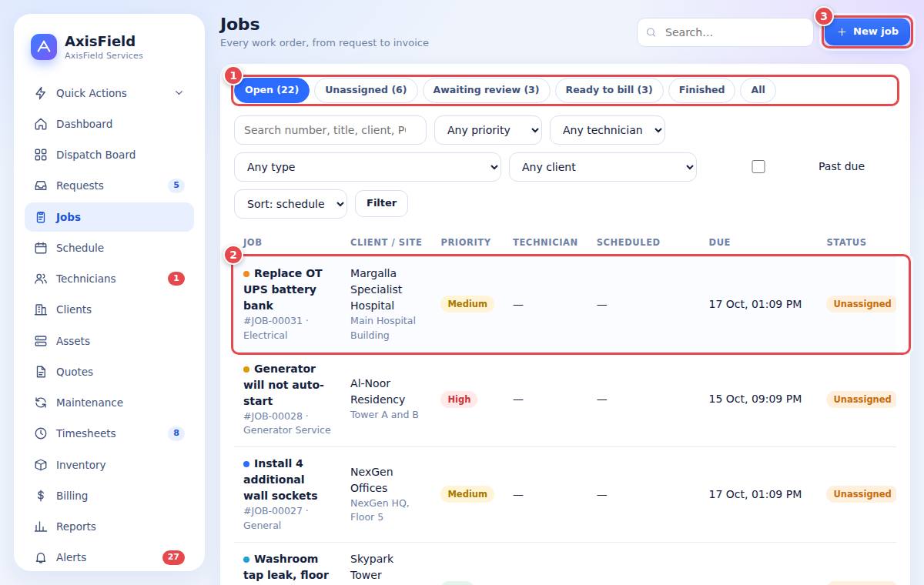Click Unassigned status for Generator job
This screenshot has height=585, width=924.
click(x=862, y=399)
